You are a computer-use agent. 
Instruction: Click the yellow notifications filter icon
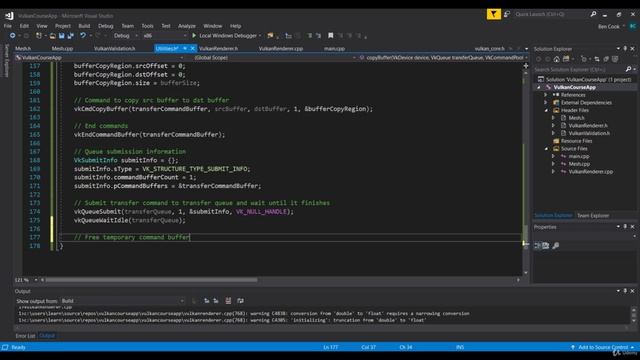click(493, 14)
